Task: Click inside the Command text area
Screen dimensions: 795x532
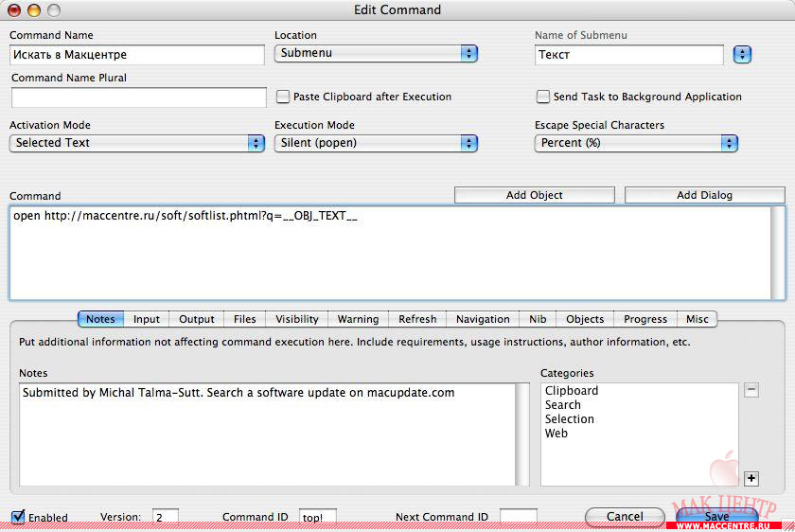Action: click(x=390, y=253)
